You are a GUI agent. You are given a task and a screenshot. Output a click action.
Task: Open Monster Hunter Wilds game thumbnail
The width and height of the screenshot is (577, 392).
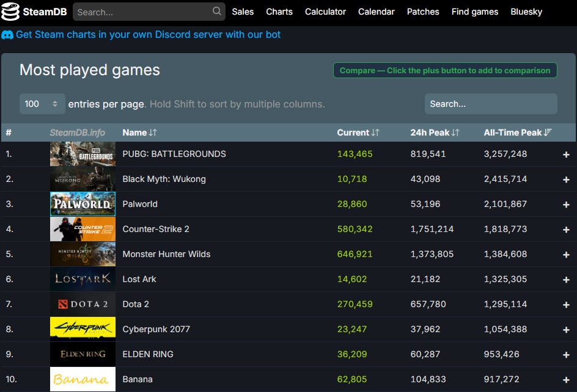83,254
